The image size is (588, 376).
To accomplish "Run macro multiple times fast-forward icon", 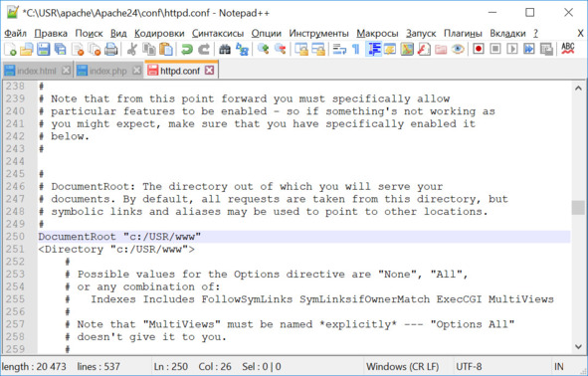I will click(529, 49).
